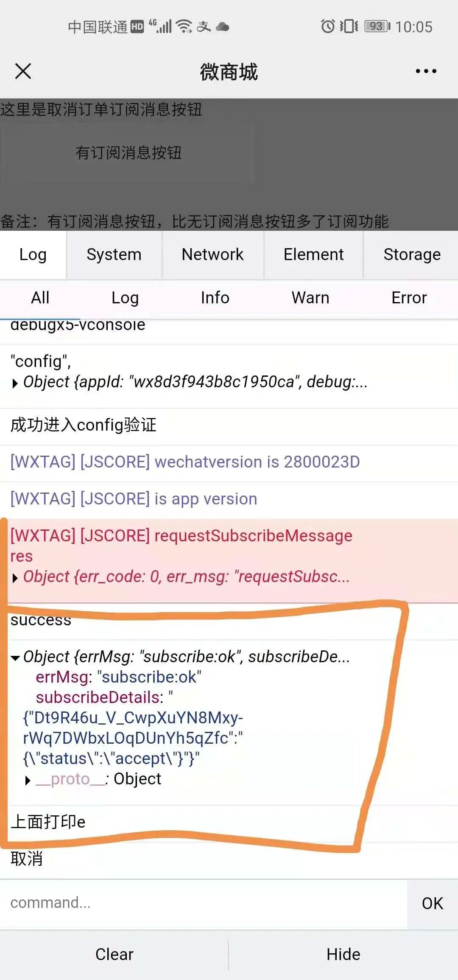Focus the command input field
The width and height of the screenshot is (458, 980).
[204, 903]
